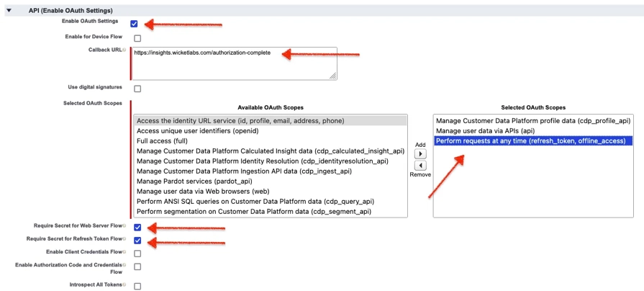Click the Add arrow button for scopes
This screenshot has height=291, width=644.
point(421,154)
